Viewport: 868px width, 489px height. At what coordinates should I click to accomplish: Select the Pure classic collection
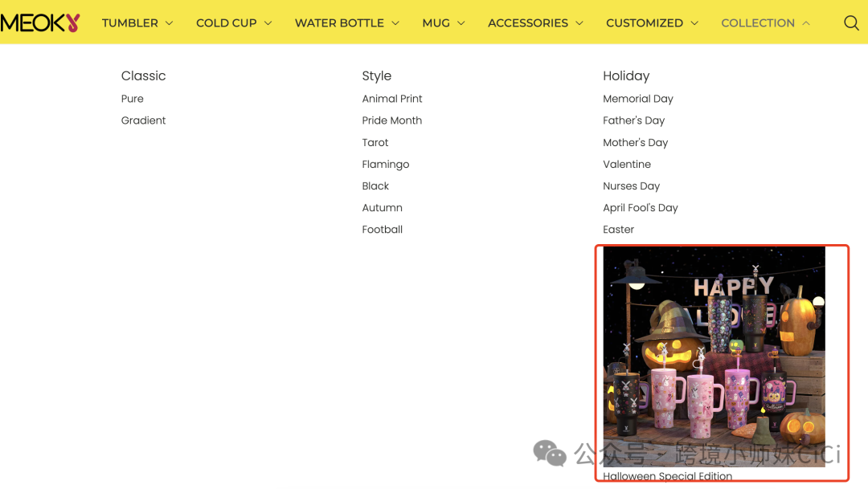click(133, 99)
